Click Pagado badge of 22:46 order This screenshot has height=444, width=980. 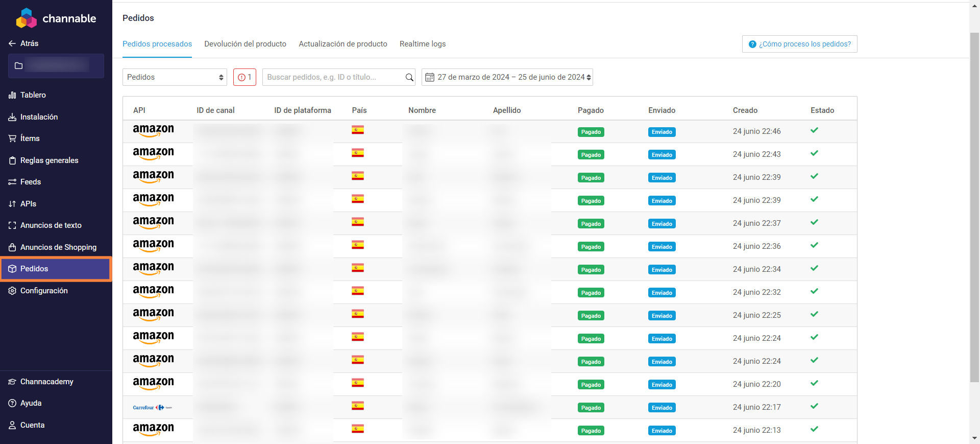tap(591, 132)
